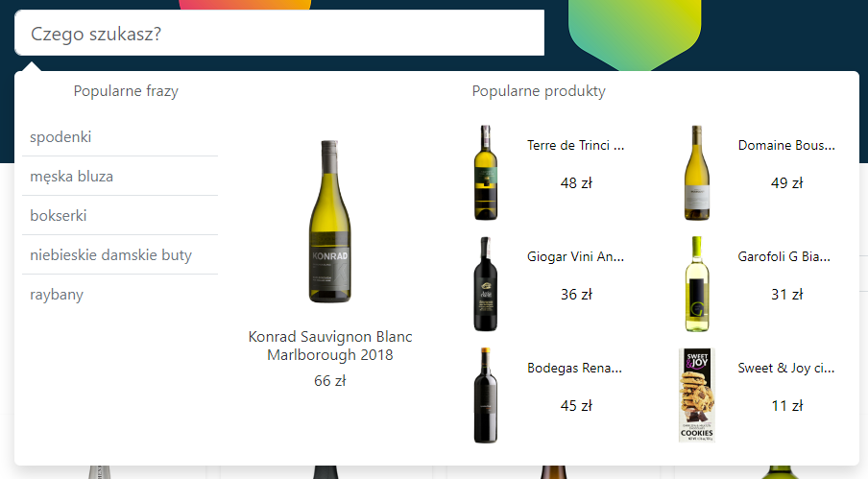Open the 'Domaine Bous...' product name

pos(786,145)
